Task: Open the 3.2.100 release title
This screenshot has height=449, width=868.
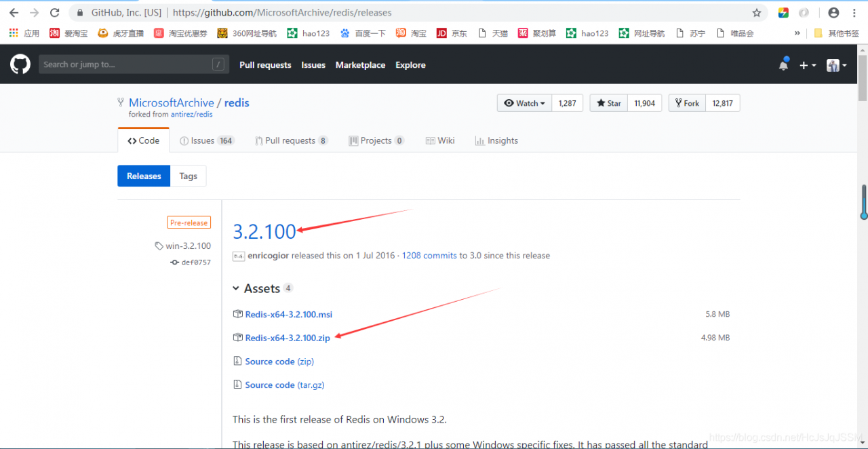Action: click(x=264, y=231)
